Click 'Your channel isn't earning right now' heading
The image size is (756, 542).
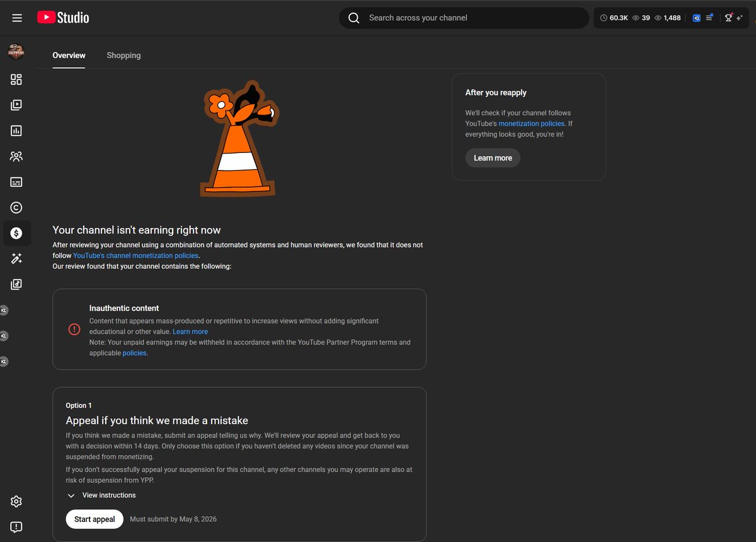pos(137,230)
